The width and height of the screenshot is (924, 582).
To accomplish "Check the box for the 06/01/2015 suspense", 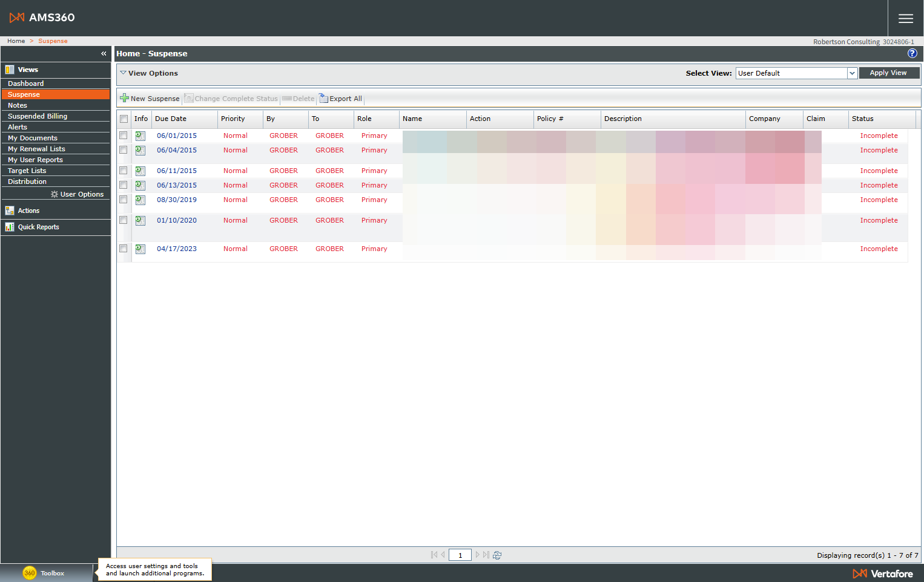I will click(x=124, y=136).
